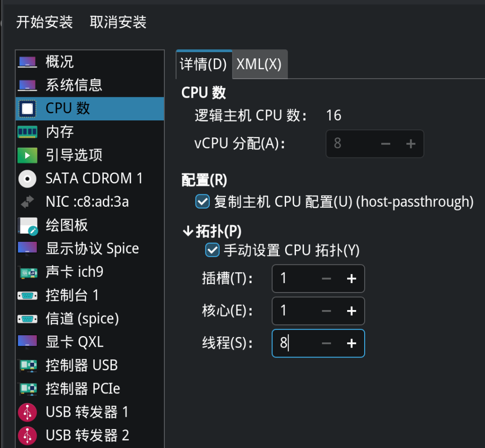The height and width of the screenshot is (448, 485).
Task: Click the console 1 (控制台 1) serial port icon
Action: (x=27, y=295)
